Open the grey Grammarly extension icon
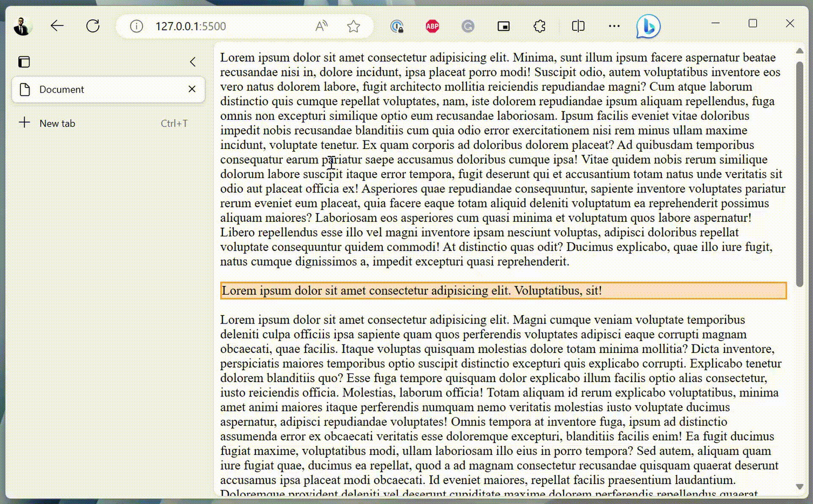The height and width of the screenshot is (504, 813). click(468, 26)
